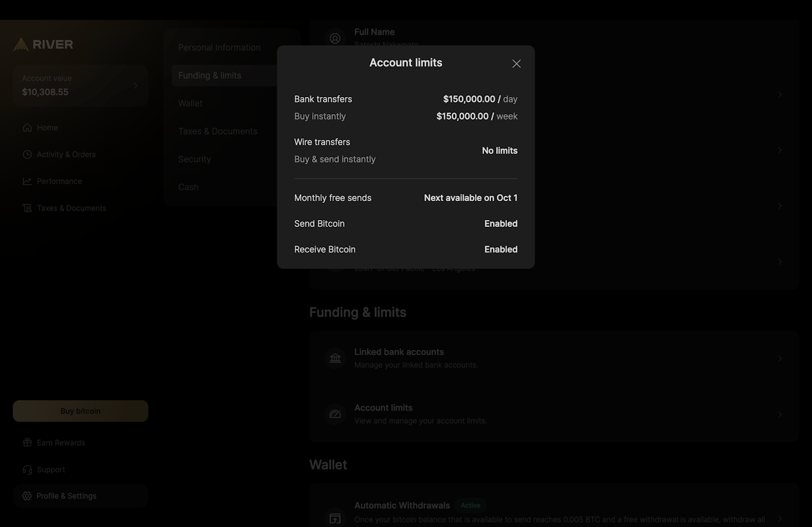Click the Performance chart icon
The image size is (812, 527).
(x=27, y=181)
